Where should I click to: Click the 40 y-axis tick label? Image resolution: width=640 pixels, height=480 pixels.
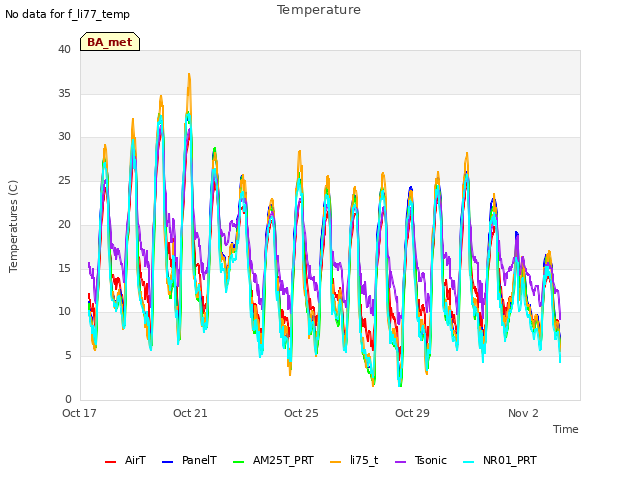(x=64, y=49)
